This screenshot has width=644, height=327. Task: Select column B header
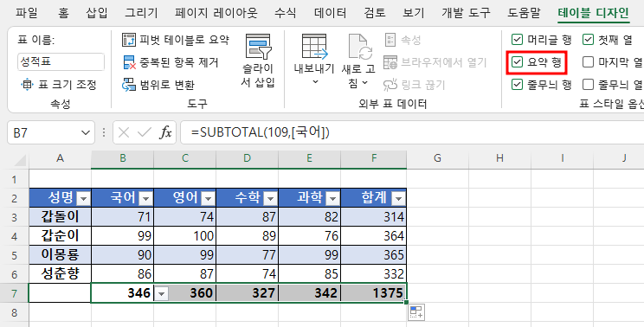click(122, 158)
